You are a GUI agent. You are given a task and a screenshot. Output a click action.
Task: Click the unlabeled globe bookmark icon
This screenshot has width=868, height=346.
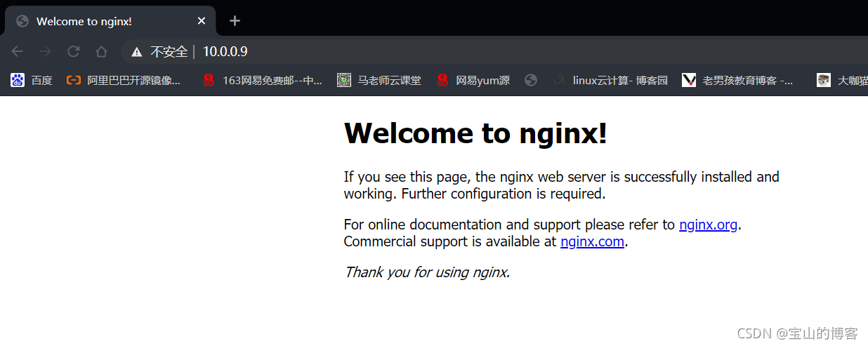[531, 80]
